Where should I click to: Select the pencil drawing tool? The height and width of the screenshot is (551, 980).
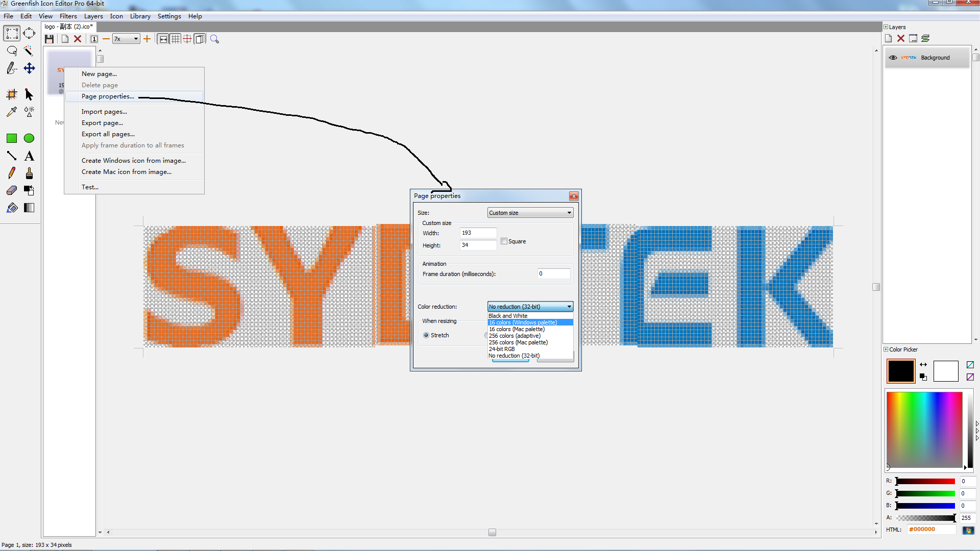point(12,173)
